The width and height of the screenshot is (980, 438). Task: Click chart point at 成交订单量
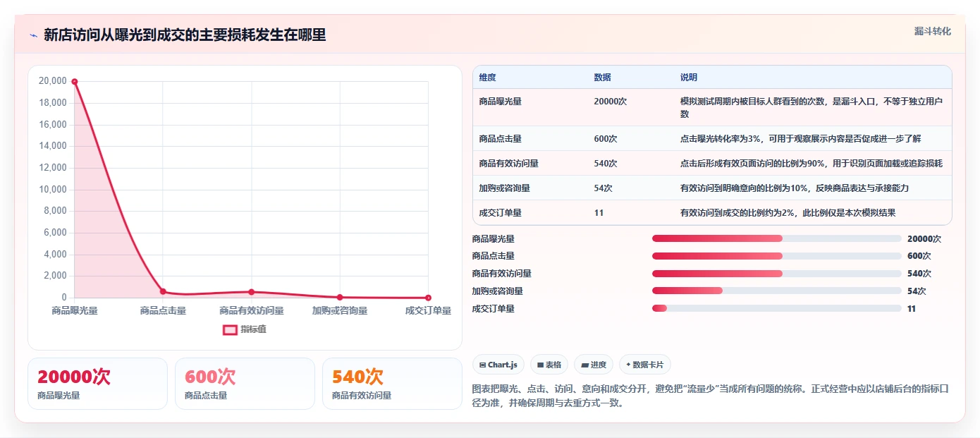[x=428, y=298]
